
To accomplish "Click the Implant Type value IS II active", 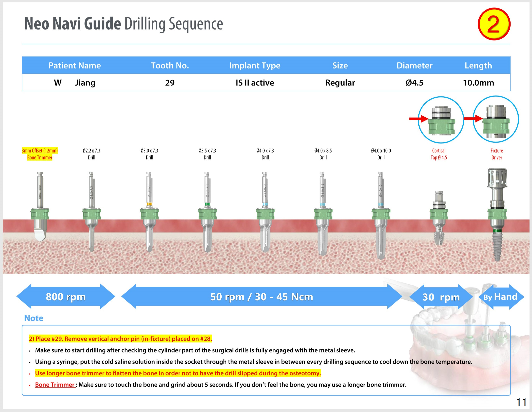I will click(x=255, y=83).
